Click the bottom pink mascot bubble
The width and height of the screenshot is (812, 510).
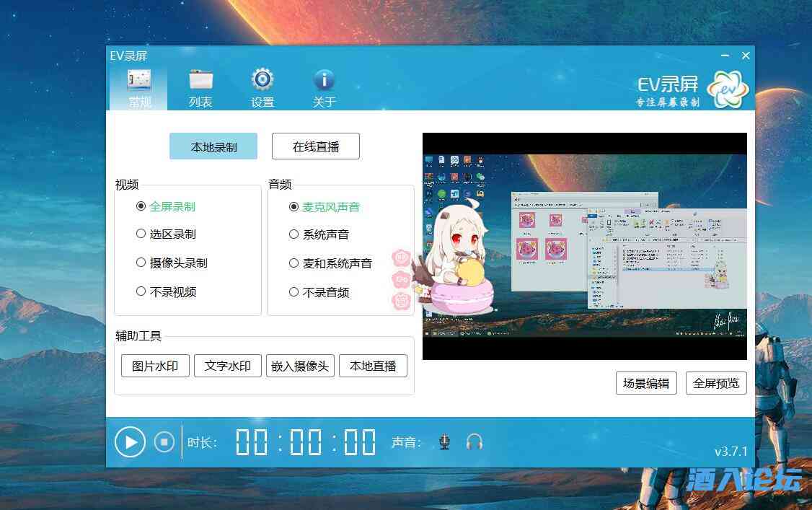[x=402, y=301]
